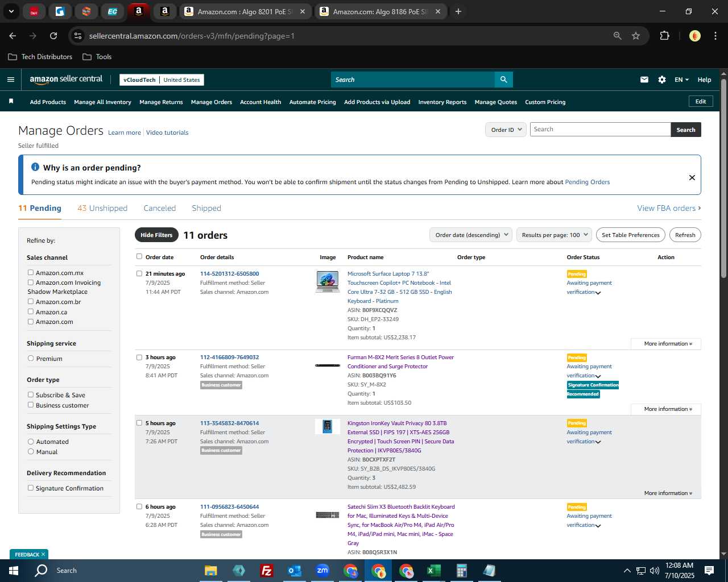Image resolution: width=728 pixels, height=582 pixels.
Task: Close the FEEDBACK widget
Action: pyautogui.click(x=43, y=554)
